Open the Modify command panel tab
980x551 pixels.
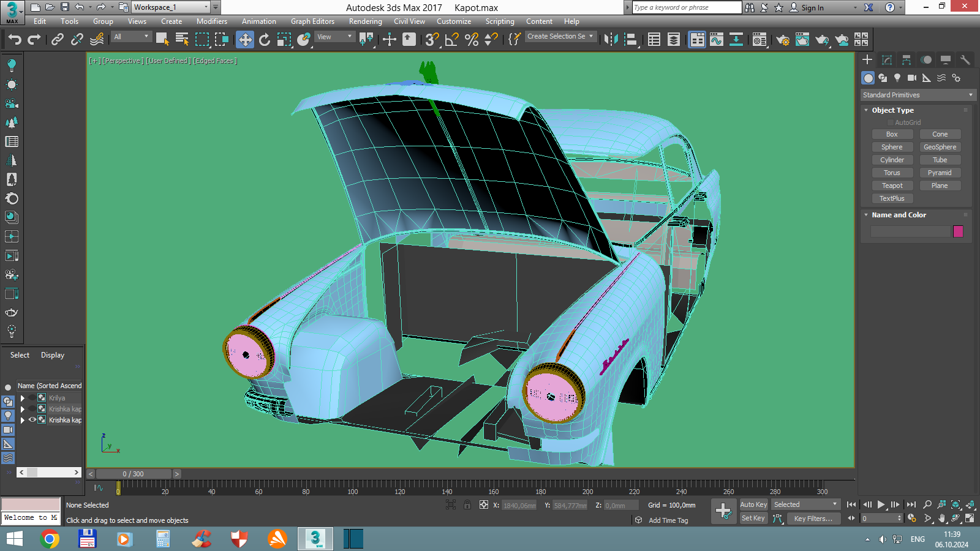pos(887,59)
